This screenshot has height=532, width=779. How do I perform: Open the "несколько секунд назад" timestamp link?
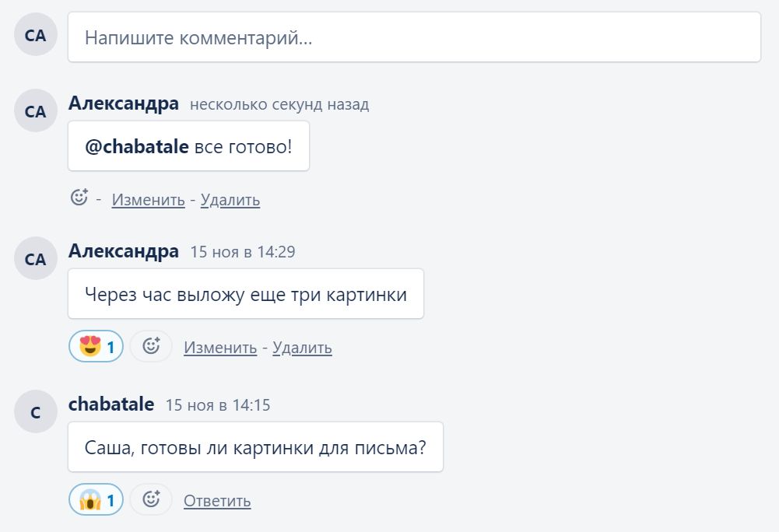click(279, 104)
